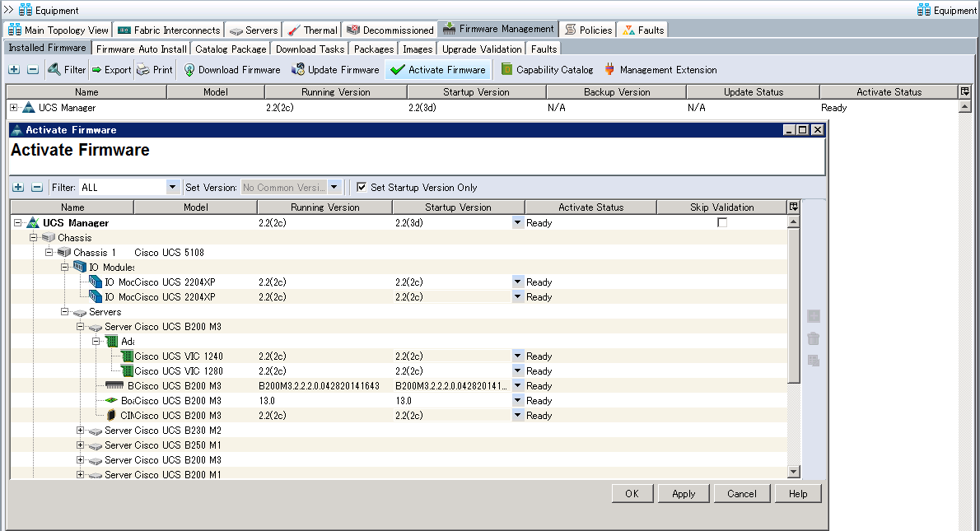Click the Update Firmware toolbar icon
Viewport: 980px width, 531px height.
click(x=298, y=69)
